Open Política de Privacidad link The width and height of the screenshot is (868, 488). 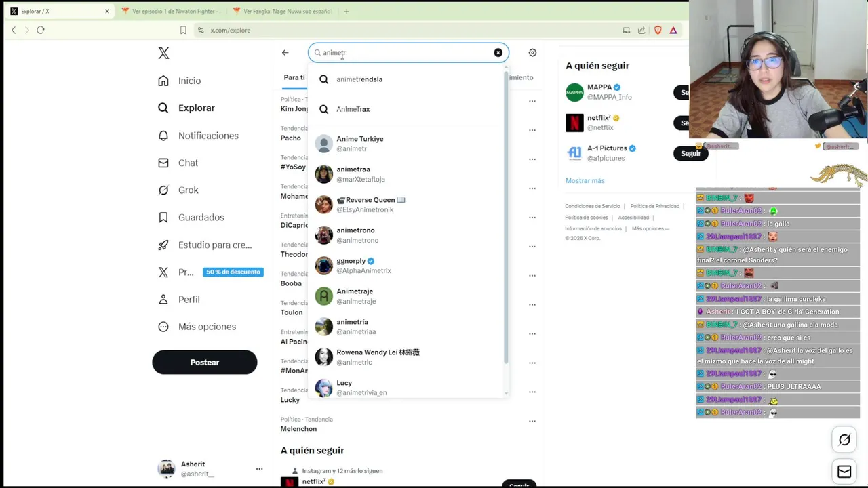click(x=655, y=206)
